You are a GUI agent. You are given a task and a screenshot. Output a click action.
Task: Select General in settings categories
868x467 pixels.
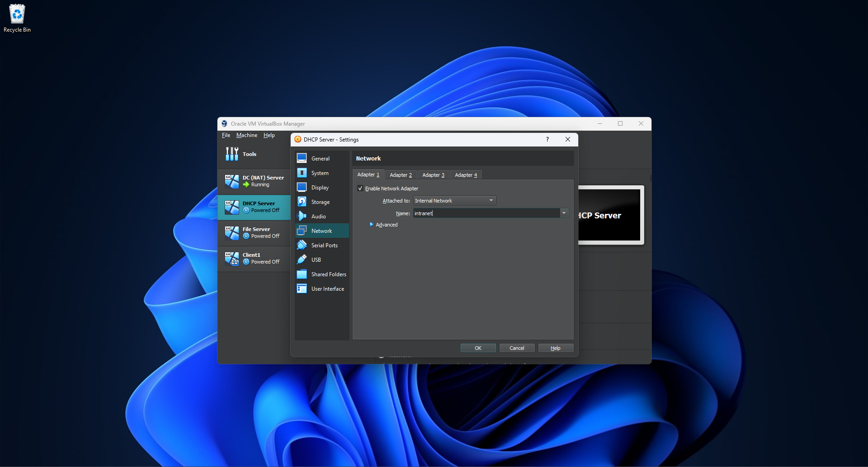coord(322,158)
